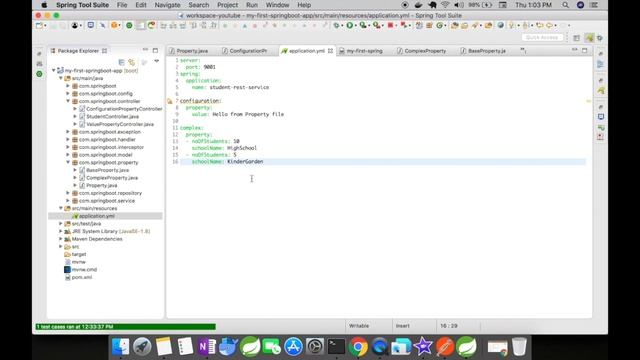Click the New wizard icon at toolbar start
Screen dimensions: 640x360
pyautogui.click(x=39, y=25)
